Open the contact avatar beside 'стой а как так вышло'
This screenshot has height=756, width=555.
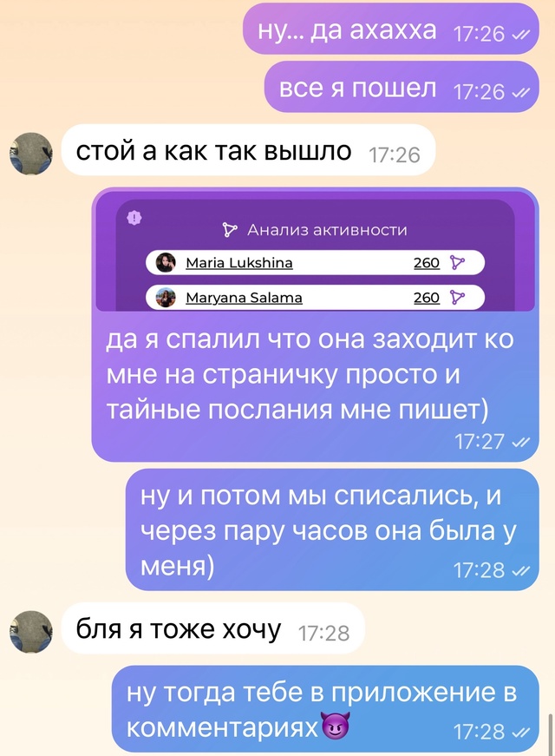click(x=31, y=154)
